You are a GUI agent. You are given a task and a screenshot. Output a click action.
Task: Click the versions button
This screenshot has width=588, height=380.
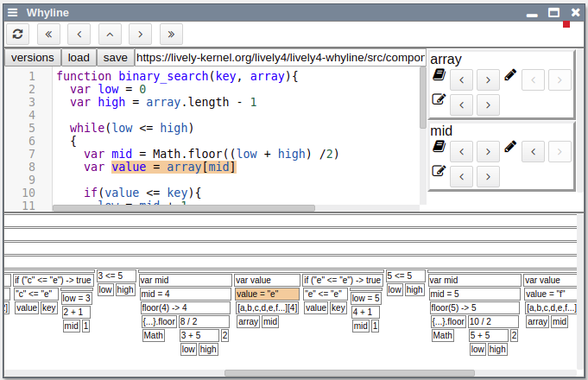(32, 58)
